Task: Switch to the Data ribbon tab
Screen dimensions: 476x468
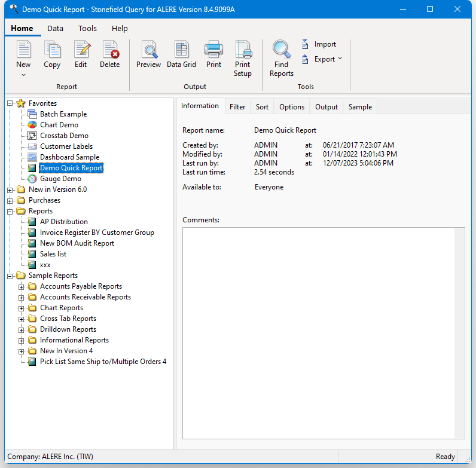Action: tap(55, 29)
